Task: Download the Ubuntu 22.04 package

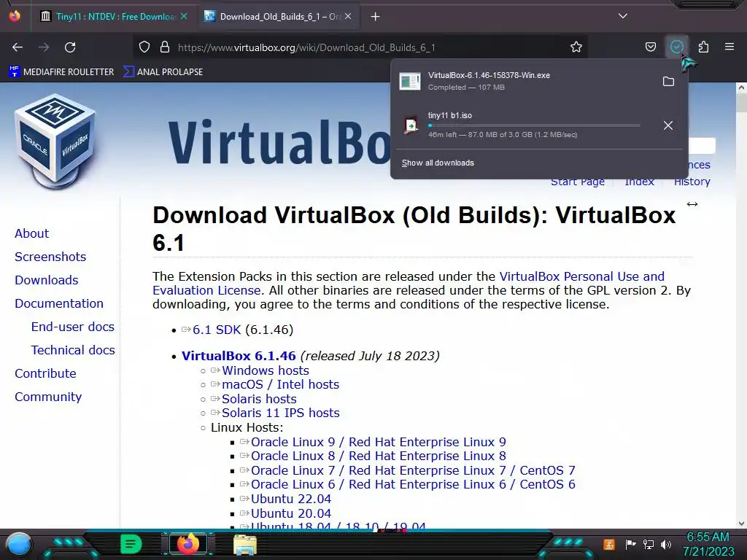Action: point(291,499)
